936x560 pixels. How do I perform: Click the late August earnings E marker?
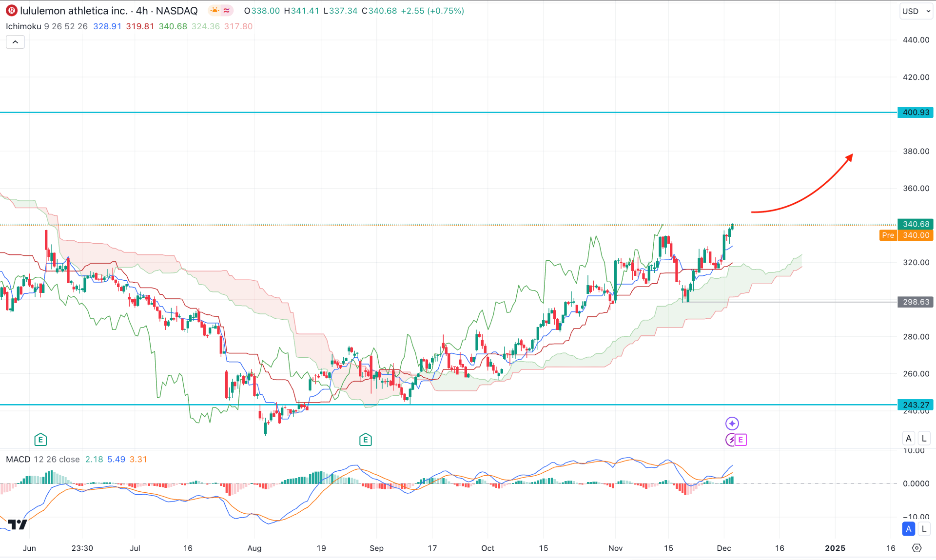(366, 440)
